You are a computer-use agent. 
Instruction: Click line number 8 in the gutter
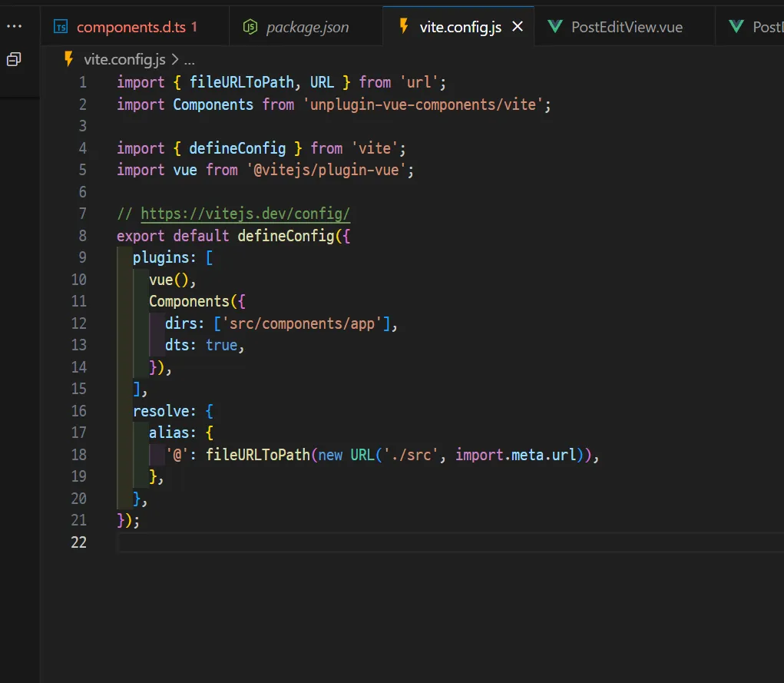pos(82,236)
